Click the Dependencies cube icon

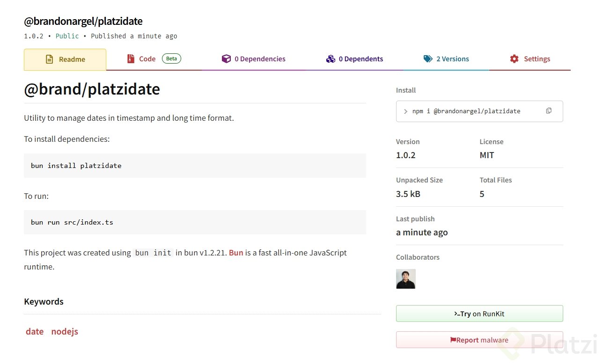click(226, 59)
